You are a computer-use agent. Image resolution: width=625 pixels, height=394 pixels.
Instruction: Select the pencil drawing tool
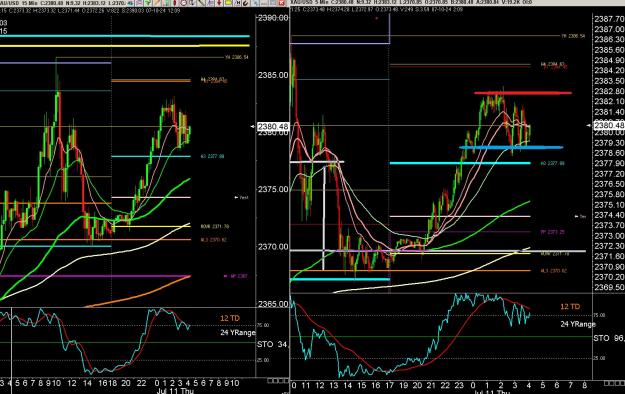157,3
